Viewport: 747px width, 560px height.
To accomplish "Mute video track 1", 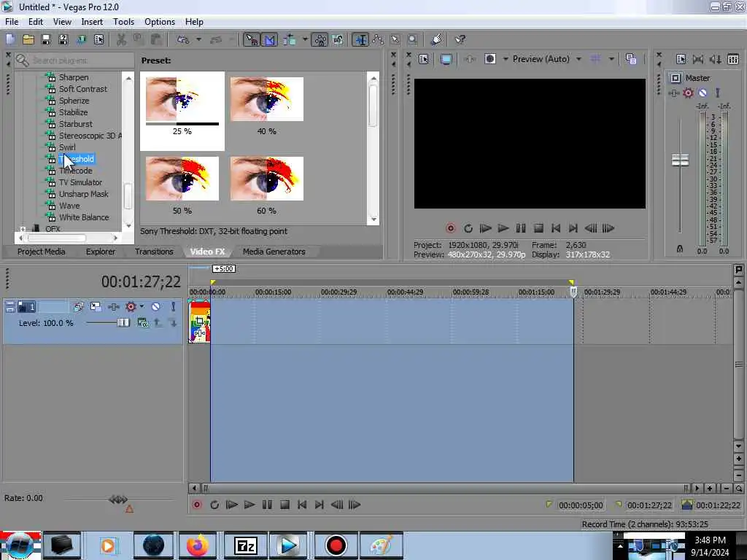I will pyautogui.click(x=155, y=307).
